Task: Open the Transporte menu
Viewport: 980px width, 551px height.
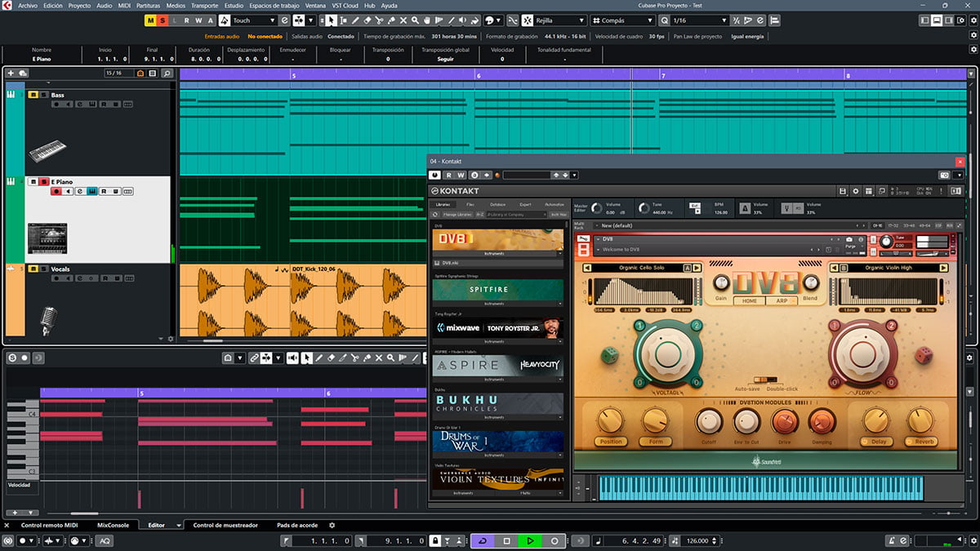Action: (x=204, y=5)
